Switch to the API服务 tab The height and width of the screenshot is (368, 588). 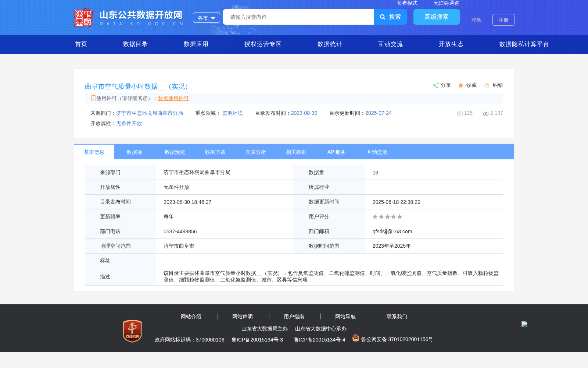tap(337, 152)
